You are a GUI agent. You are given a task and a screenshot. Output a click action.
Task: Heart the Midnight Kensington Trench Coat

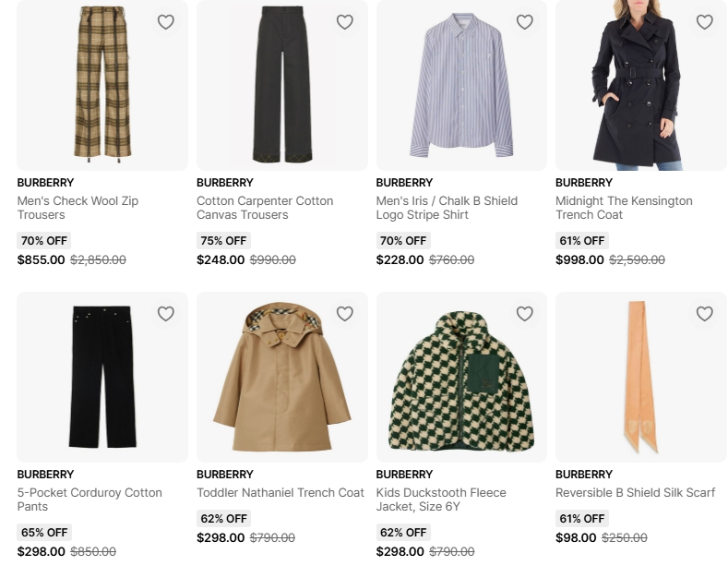click(x=705, y=22)
